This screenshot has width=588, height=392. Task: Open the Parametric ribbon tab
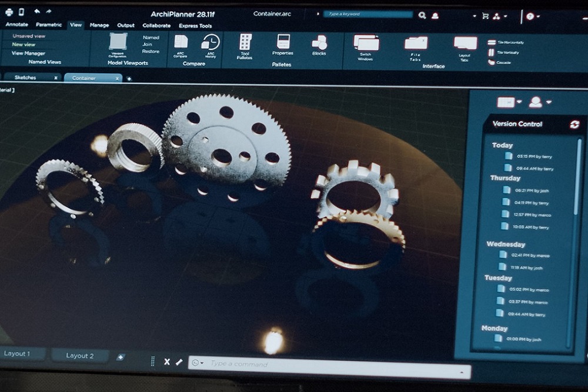click(48, 25)
